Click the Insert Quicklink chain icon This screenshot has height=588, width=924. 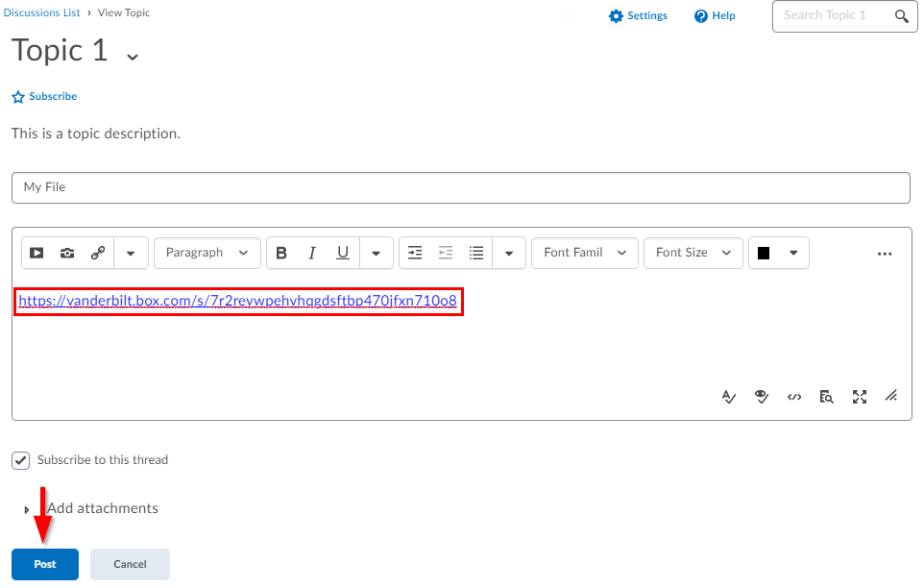97,253
